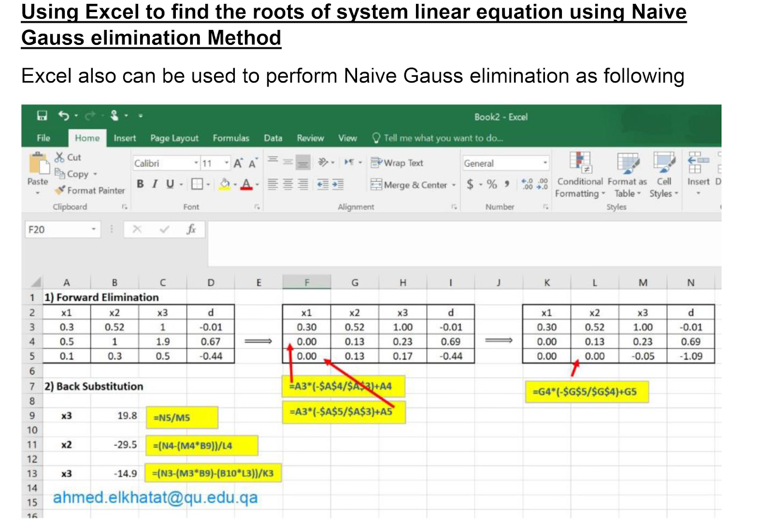The width and height of the screenshot is (773, 532).
Task: Switch to the Data tab
Action: [x=273, y=138]
